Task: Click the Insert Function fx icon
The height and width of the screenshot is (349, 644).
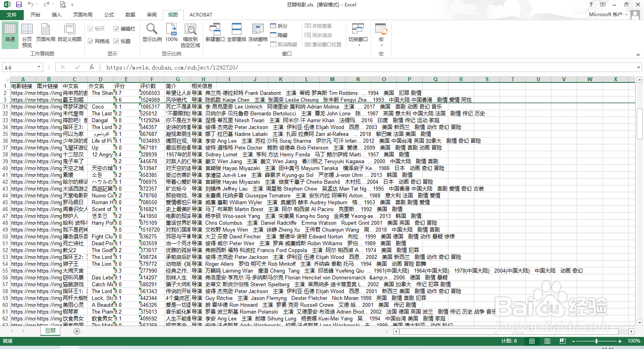Action: [92, 67]
